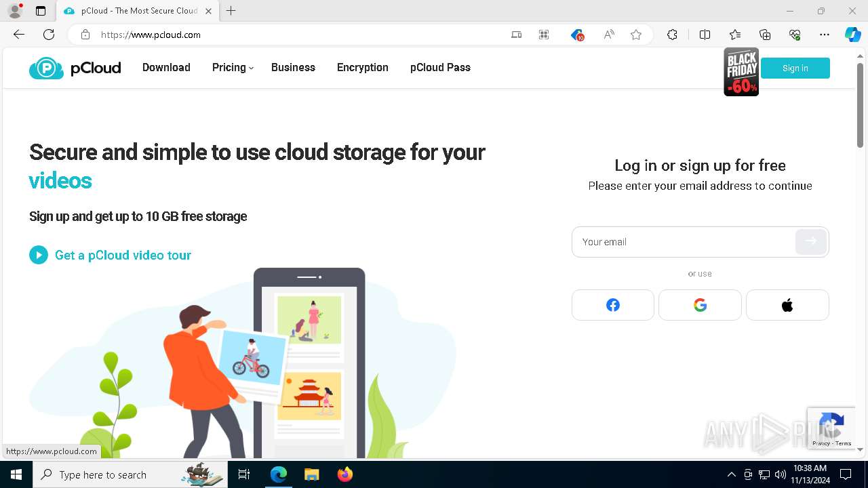The image size is (868, 488).
Task: Refresh the page
Action: click(x=49, y=35)
